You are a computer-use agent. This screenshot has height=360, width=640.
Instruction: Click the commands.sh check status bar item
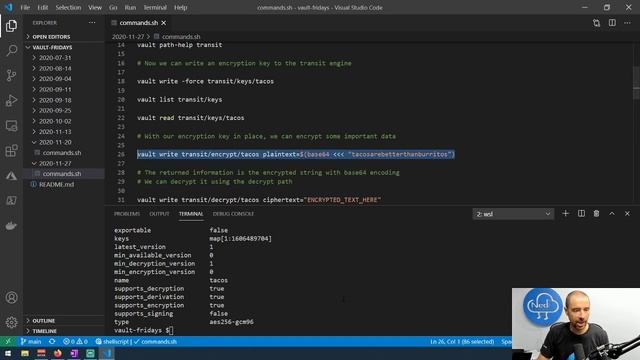(x=155, y=342)
